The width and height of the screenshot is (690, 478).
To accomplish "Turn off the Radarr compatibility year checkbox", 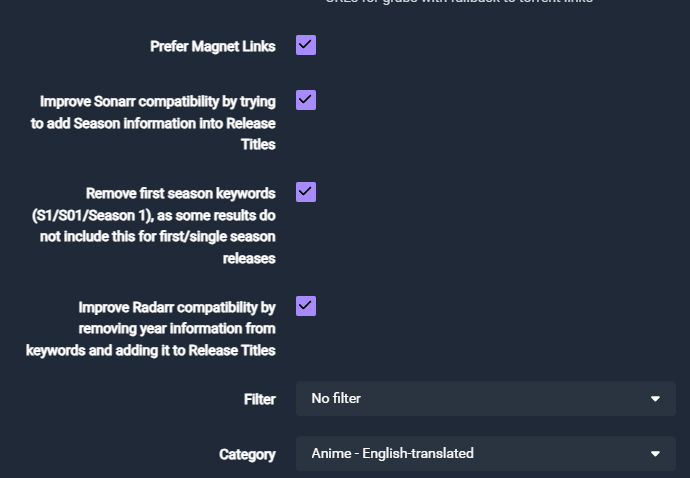I will coord(306,306).
